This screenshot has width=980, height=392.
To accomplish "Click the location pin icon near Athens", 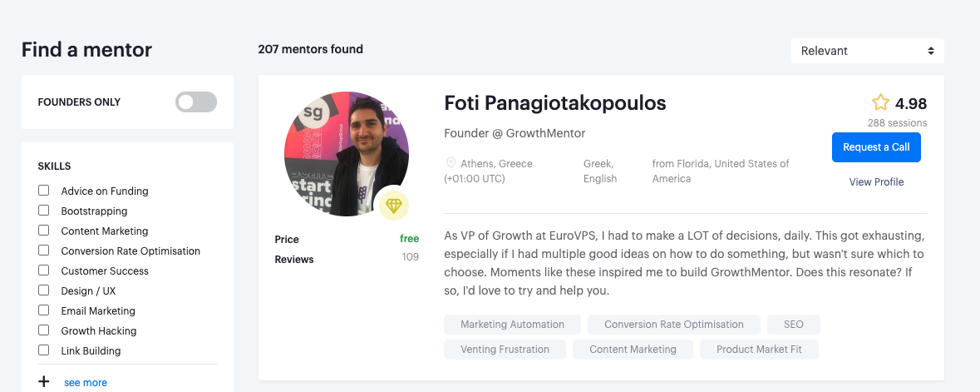I will coord(451,163).
